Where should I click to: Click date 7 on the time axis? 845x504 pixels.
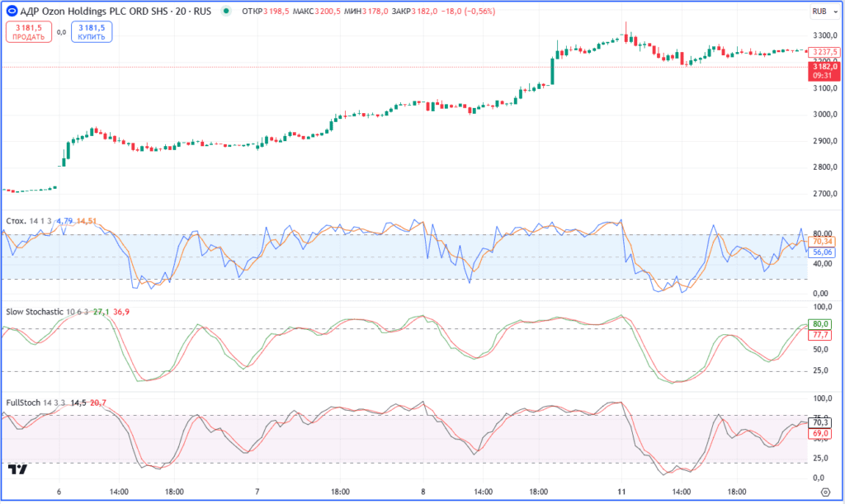click(x=257, y=492)
